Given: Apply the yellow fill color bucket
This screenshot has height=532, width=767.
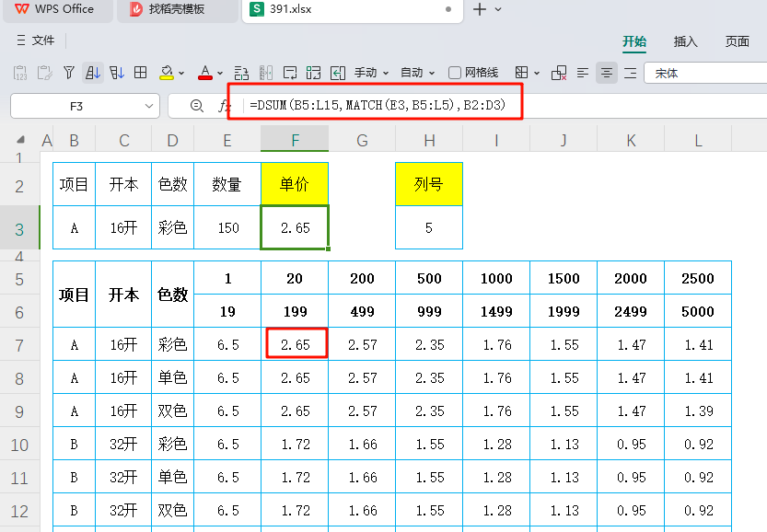Looking at the screenshot, I should [167, 73].
